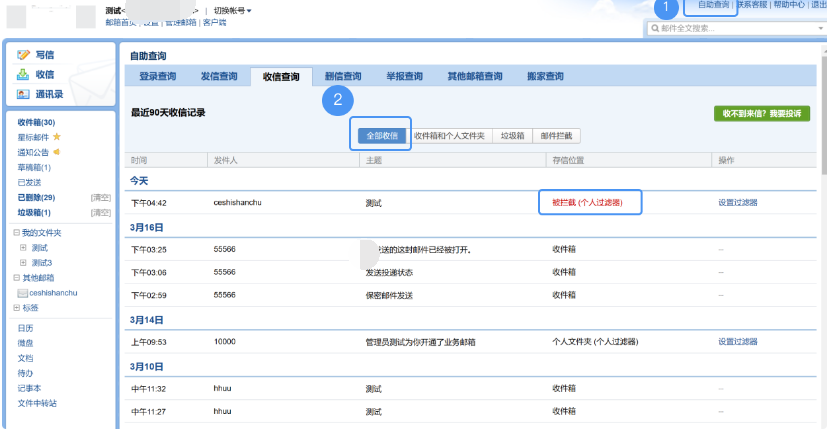
Task: Open the 切换帐号 account dropdown
Action: pos(232,11)
